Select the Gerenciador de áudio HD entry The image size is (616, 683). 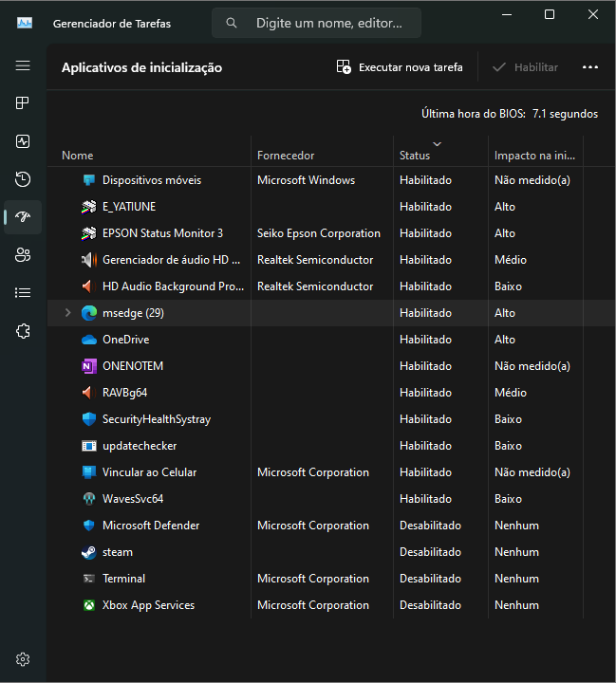point(172,260)
